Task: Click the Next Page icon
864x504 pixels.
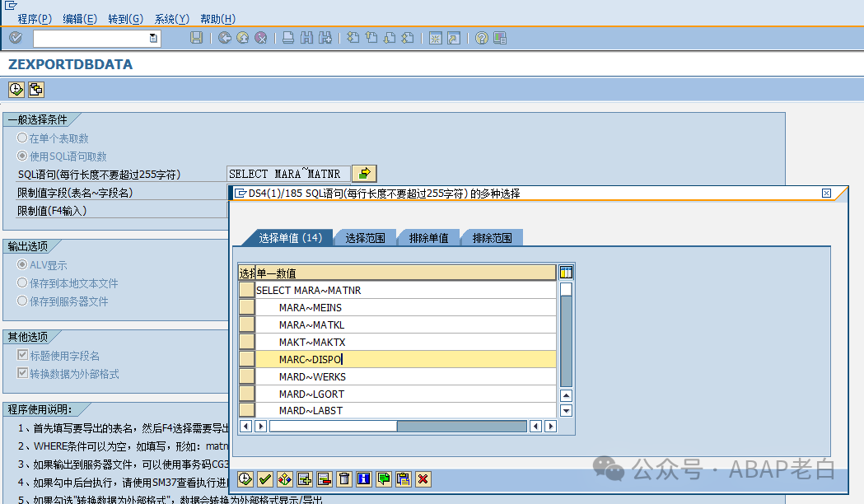Action: (x=390, y=37)
